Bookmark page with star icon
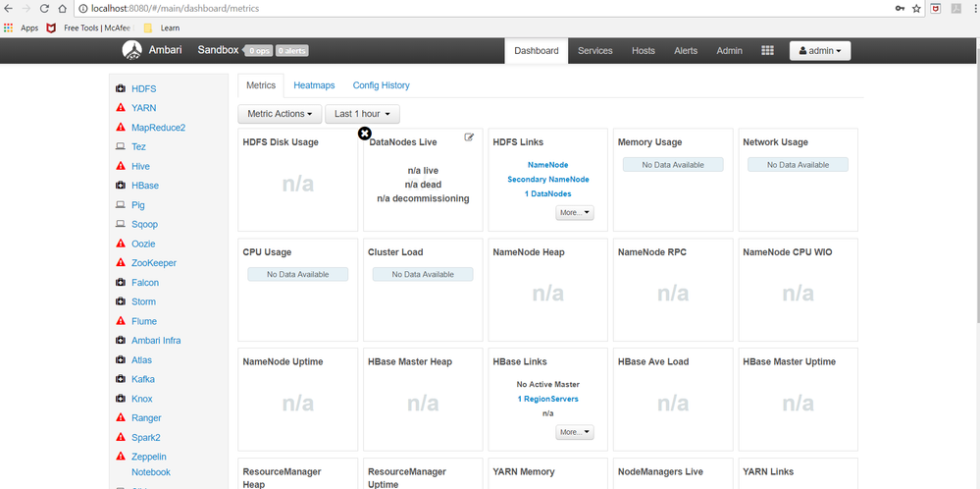The width and height of the screenshot is (980, 489). pos(916,9)
